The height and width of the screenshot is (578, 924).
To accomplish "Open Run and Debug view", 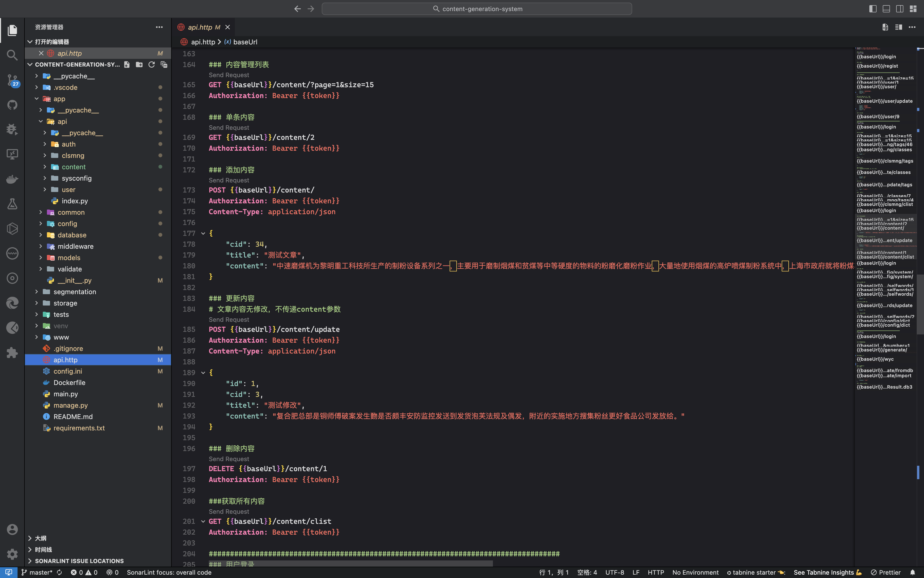I will click(12, 129).
